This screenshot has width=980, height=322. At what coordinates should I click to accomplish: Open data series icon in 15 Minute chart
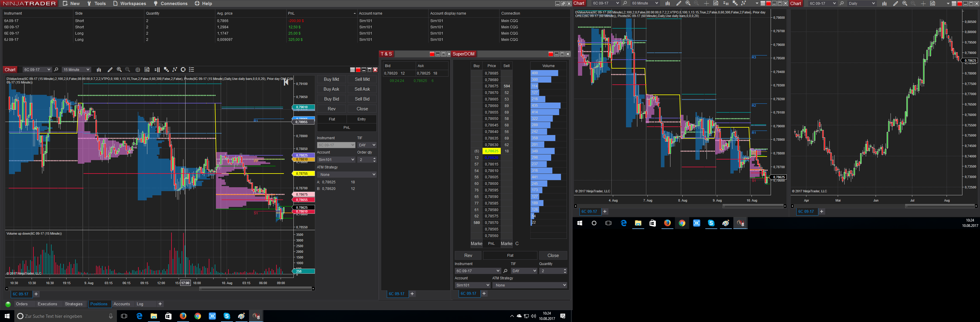click(x=166, y=69)
